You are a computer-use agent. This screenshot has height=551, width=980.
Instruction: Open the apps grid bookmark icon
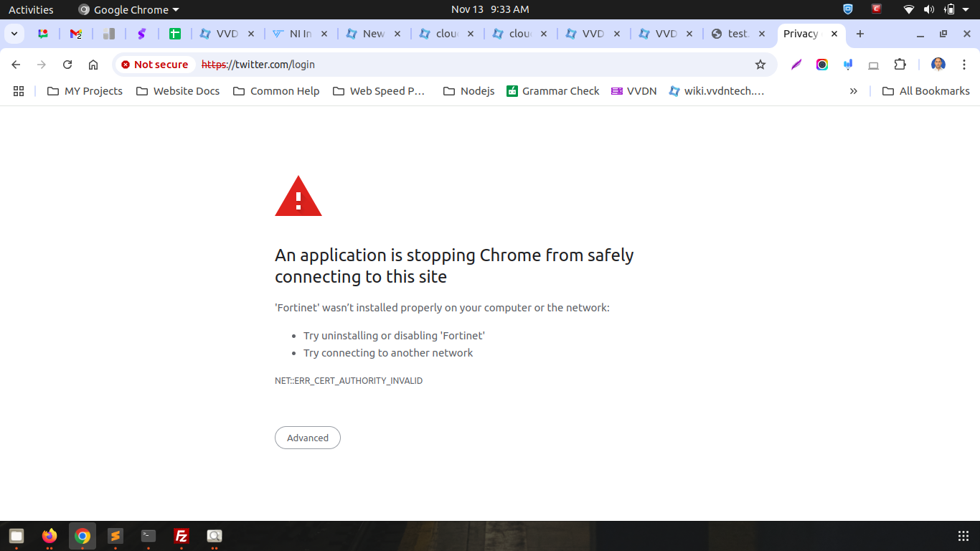click(x=19, y=91)
